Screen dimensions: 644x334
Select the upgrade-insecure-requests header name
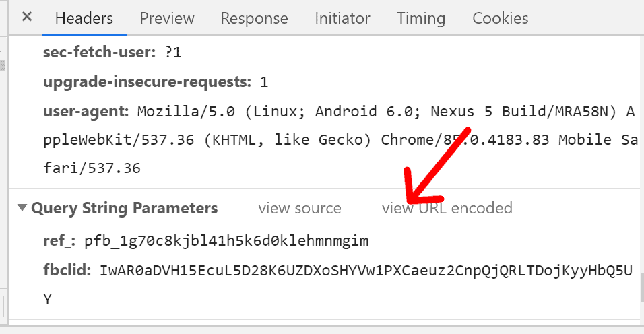point(147,81)
